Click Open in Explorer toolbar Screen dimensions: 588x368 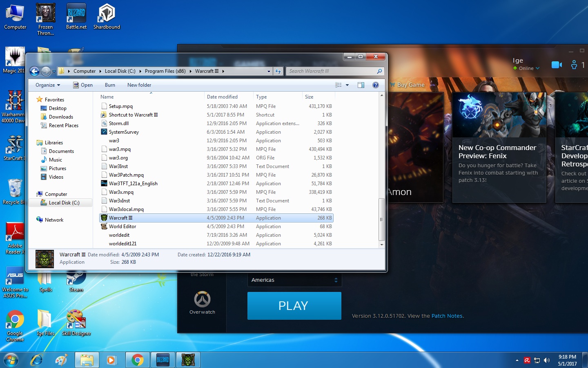point(83,85)
